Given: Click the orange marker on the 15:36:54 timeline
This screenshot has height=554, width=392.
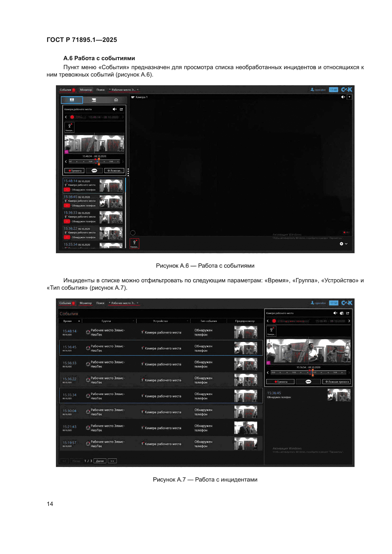Looking at the screenshot, I should pyautogui.click(x=312, y=373).
